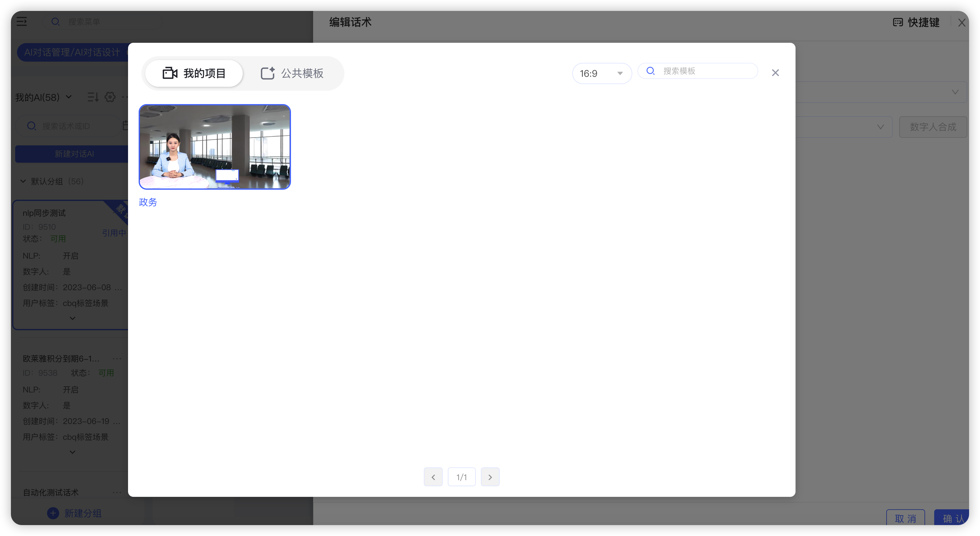
Task: Switch to the 公共模板 tab
Action: pyautogui.click(x=292, y=73)
